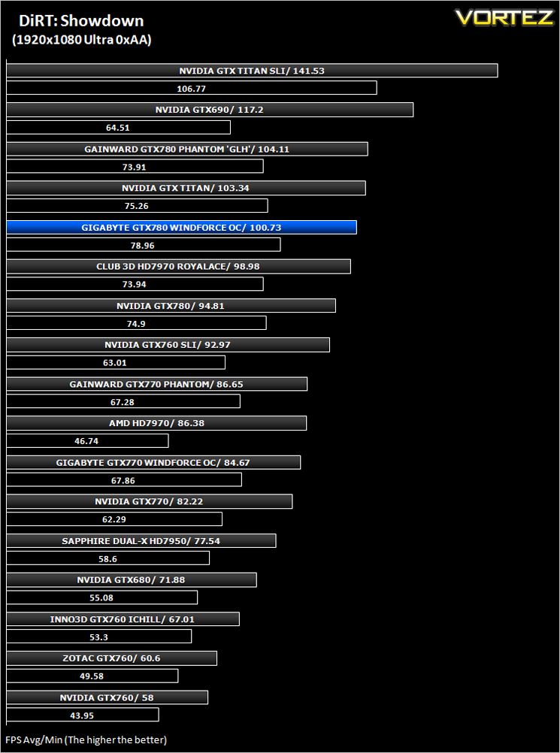
Task: Click the FPS Avg/Min axis caption
Action: [x=86, y=740]
